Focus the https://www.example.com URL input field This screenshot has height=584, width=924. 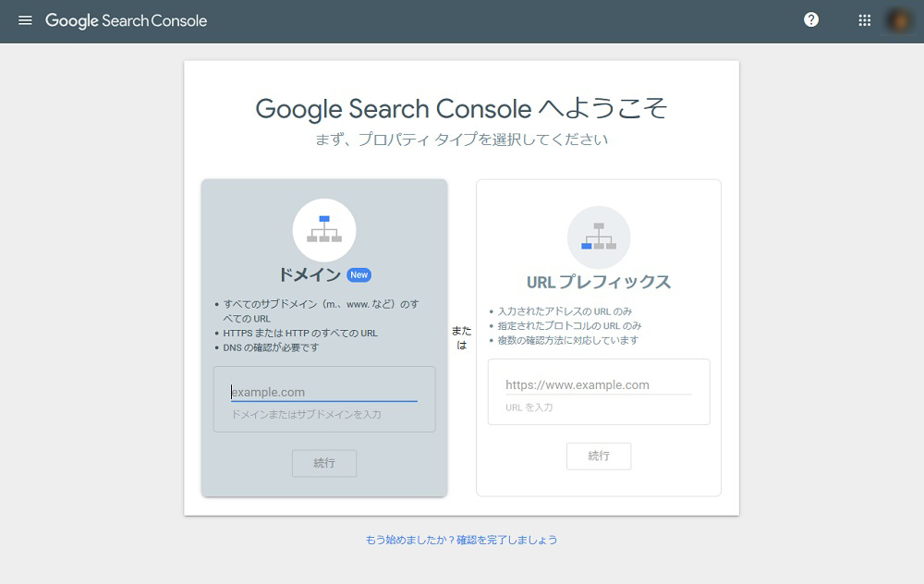(599, 384)
